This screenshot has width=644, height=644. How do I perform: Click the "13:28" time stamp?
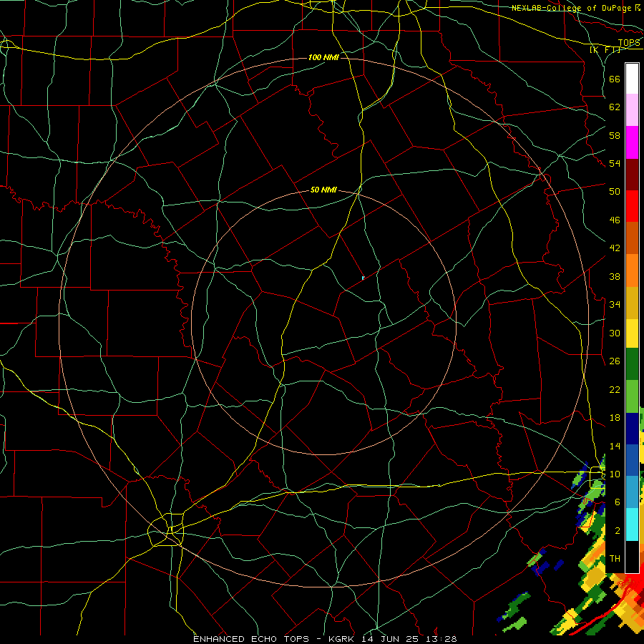pos(441,639)
